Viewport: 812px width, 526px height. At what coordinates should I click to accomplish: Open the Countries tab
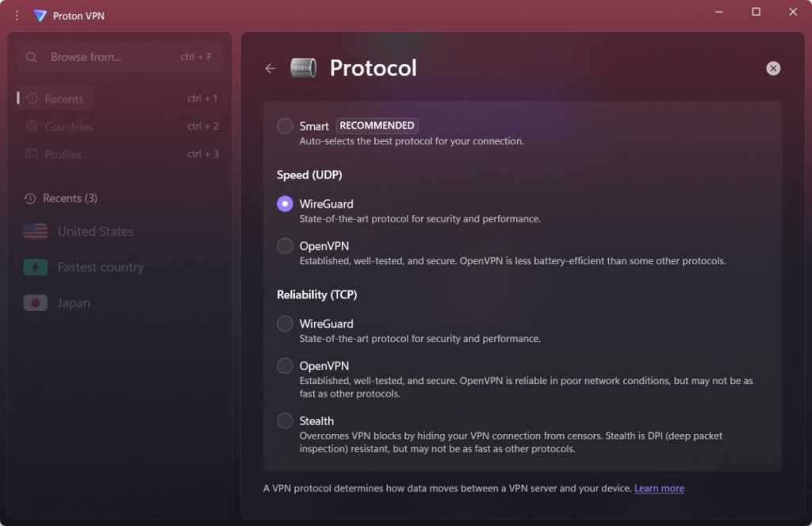68,127
